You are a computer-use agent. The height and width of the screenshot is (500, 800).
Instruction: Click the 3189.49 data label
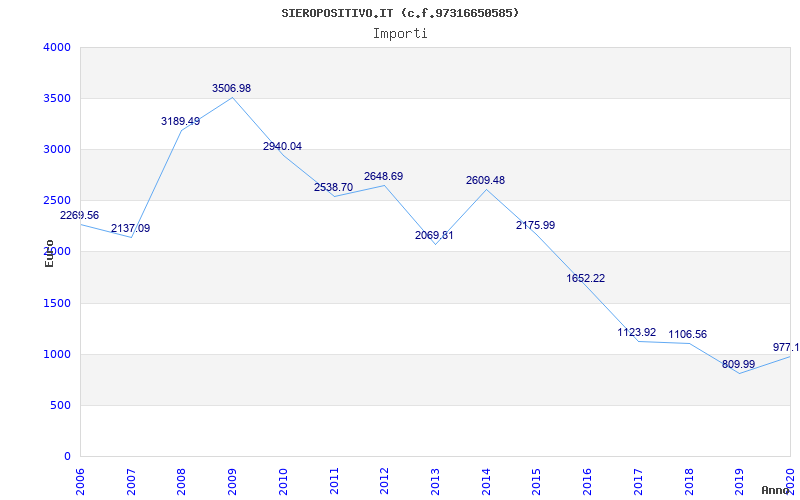(180, 121)
